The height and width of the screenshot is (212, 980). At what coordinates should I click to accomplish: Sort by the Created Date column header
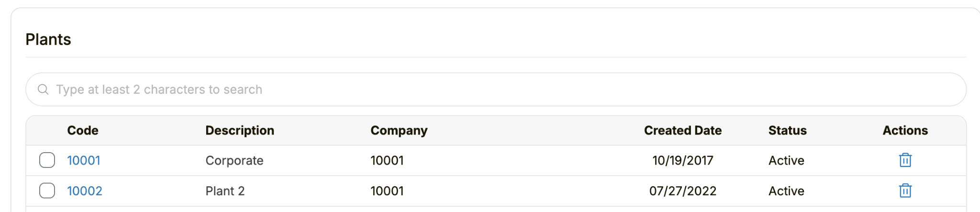click(683, 130)
